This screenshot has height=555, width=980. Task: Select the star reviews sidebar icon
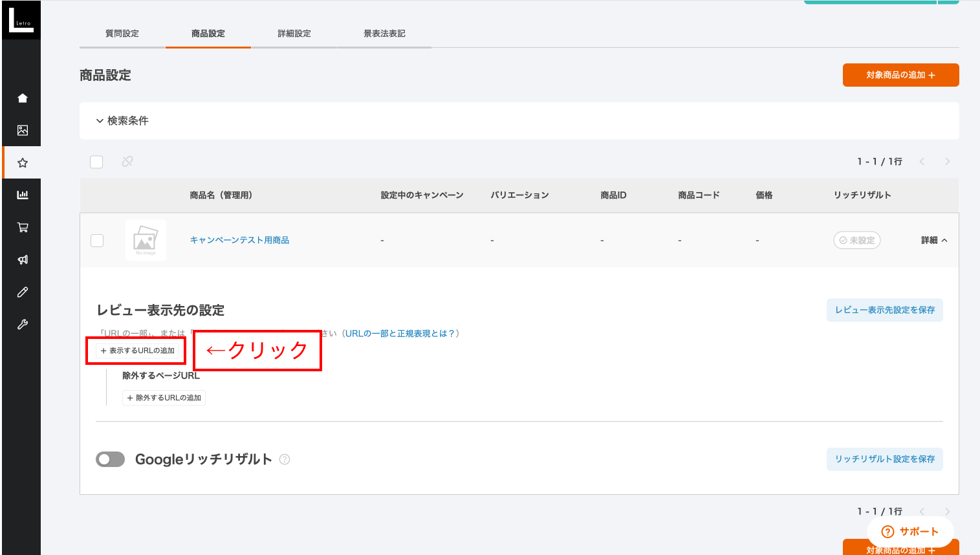(23, 163)
